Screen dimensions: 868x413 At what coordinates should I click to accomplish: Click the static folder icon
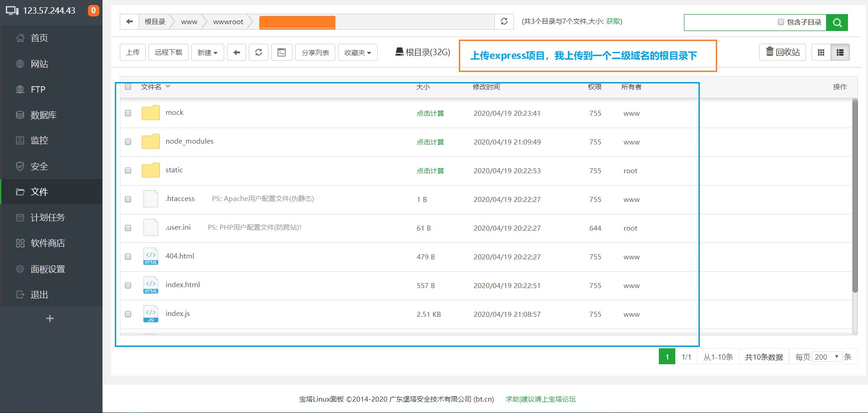click(x=150, y=170)
